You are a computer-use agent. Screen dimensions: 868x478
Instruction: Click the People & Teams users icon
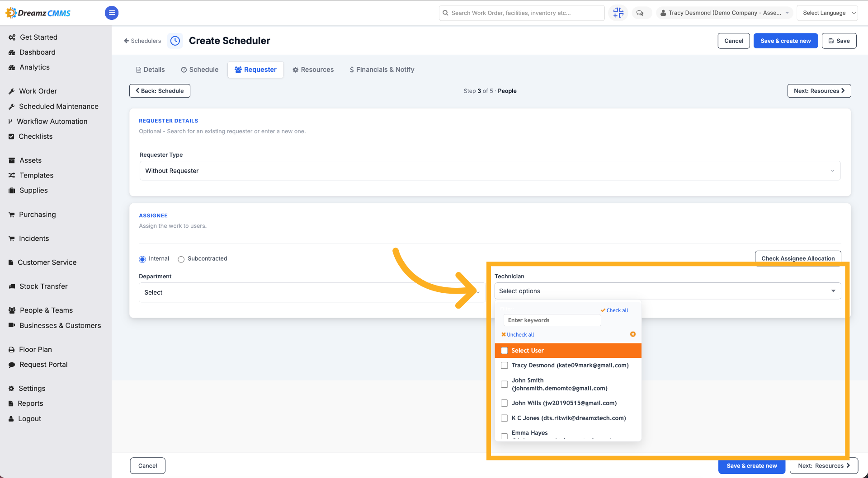coord(12,310)
